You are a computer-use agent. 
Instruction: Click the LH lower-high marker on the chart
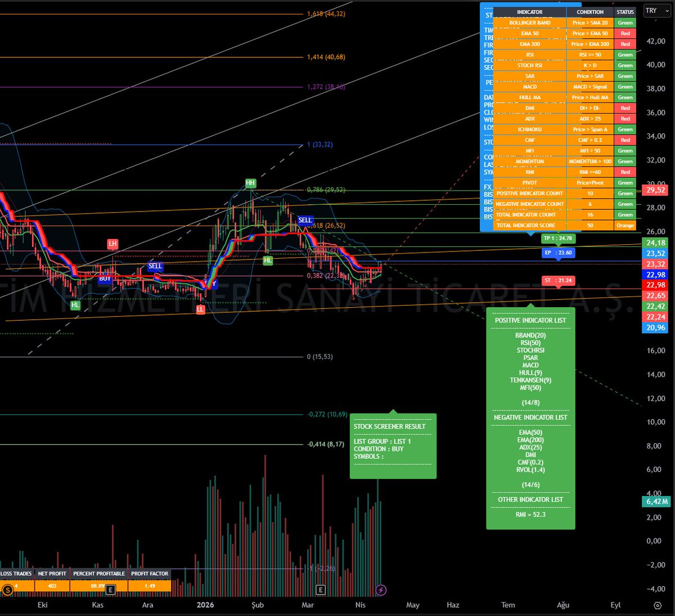coord(112,244)
